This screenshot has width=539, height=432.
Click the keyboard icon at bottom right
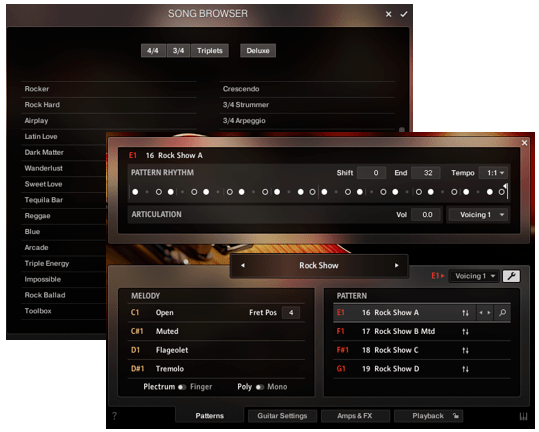(x=523, y=417)
